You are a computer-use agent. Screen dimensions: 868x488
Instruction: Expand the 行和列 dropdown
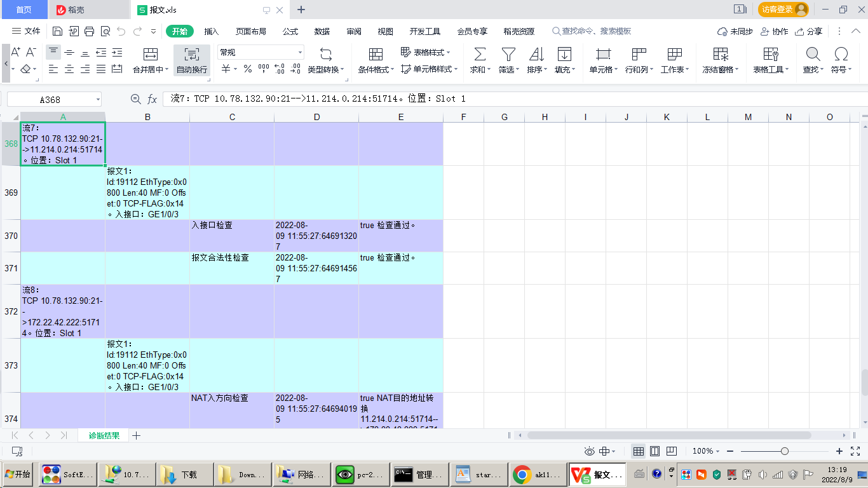(x=650, y=69)
